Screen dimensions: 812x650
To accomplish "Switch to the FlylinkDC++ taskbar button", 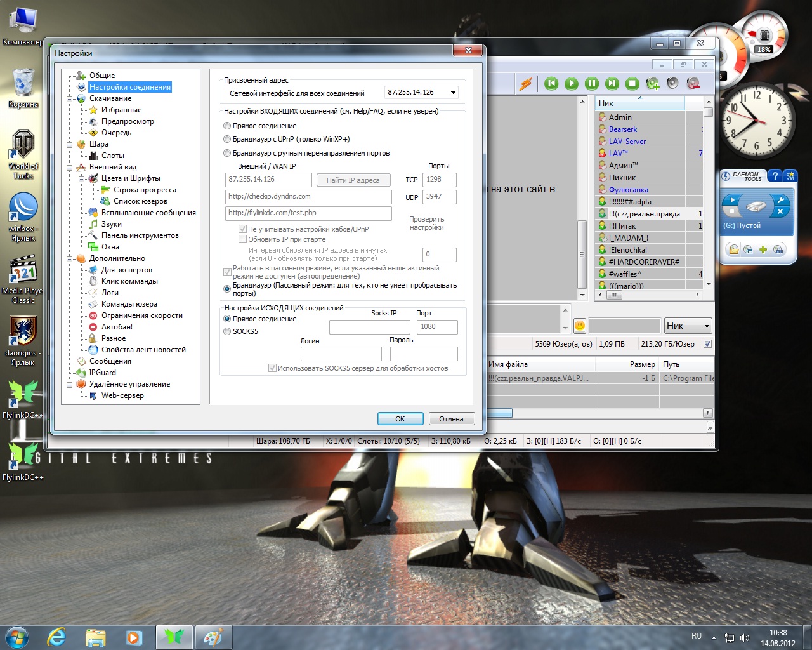I will pos(174,637).
